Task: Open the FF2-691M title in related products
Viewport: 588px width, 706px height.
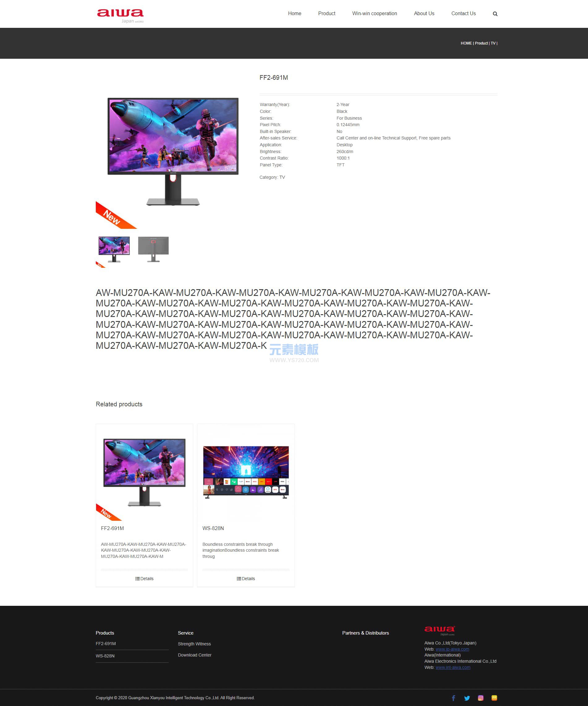Action: pyautogui.click(x=112, y=528)
